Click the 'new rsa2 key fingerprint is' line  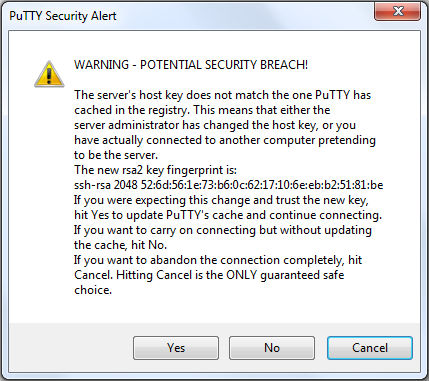[155, 170]
